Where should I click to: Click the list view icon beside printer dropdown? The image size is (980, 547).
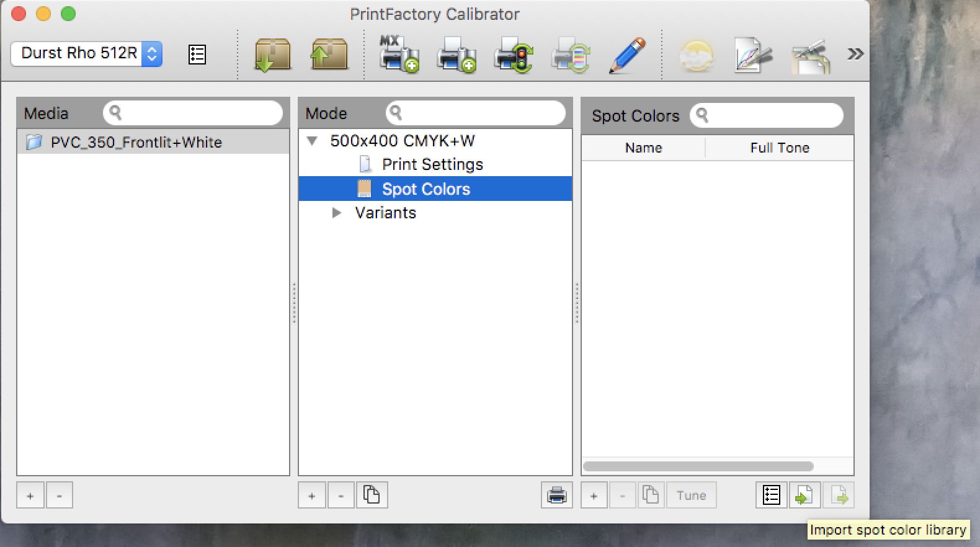197,55
